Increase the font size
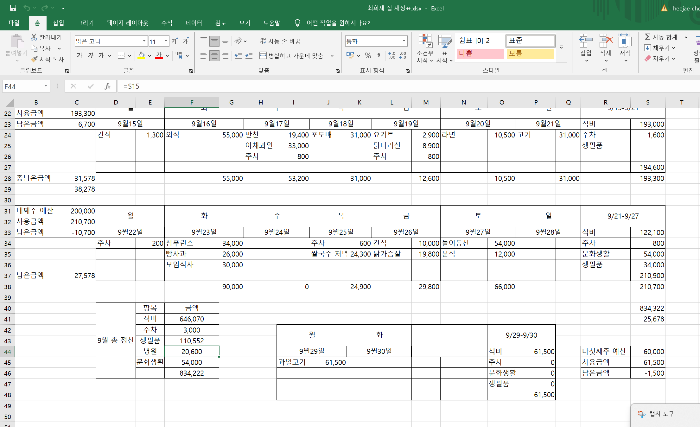700x427 pixels. (x=175, y=41)
